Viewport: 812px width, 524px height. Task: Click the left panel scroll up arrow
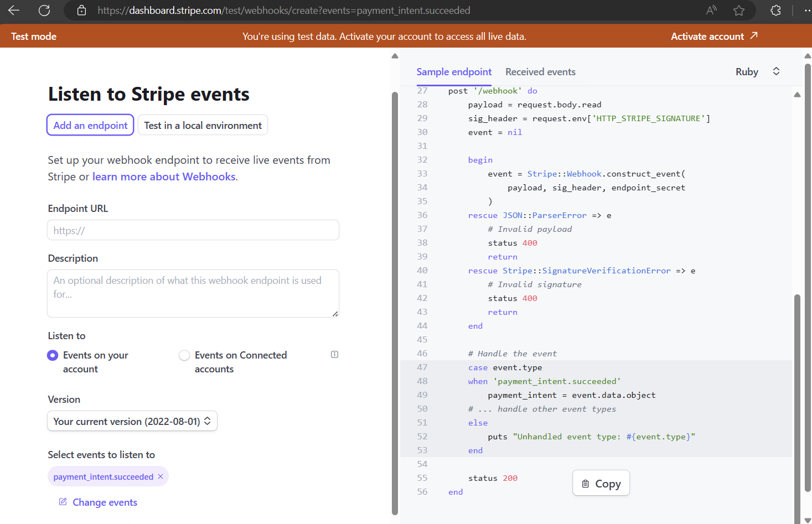(x=395, y=56)
